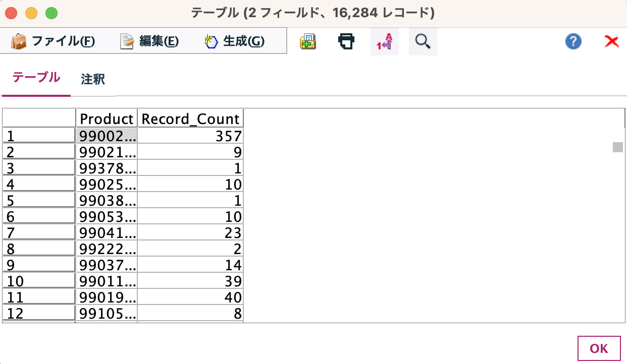Add table to project via the folder-plus icon

(x=308, y=41)
